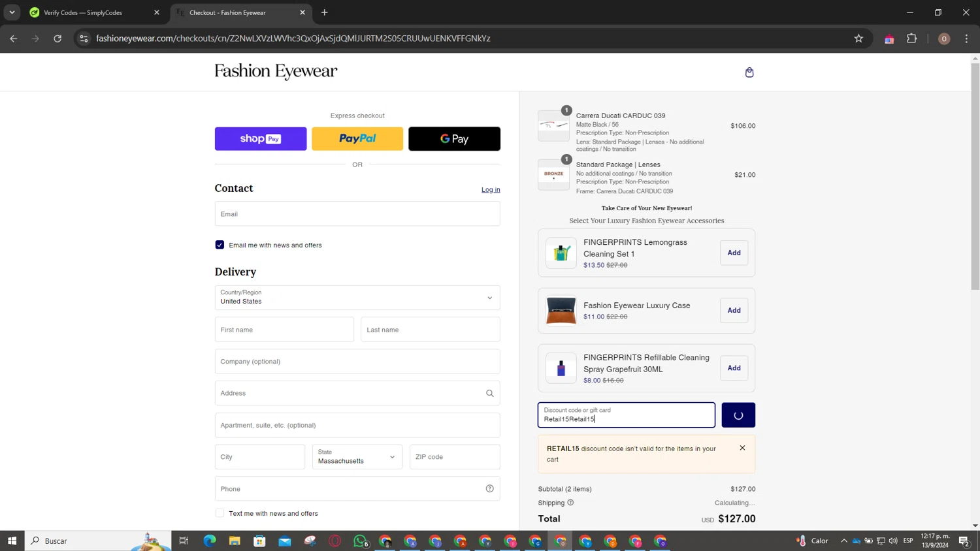
Task: Open the volume control in system tray
Action: click(893, 541)
